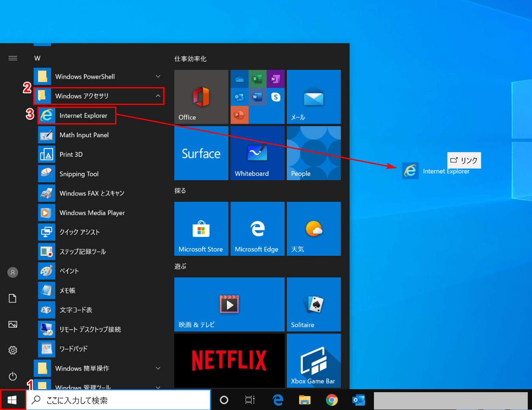This screenshot has height=410, width=532.
Task: Open the Whiteboard tile
Action: pyautogui.click(x=258, y=153)
